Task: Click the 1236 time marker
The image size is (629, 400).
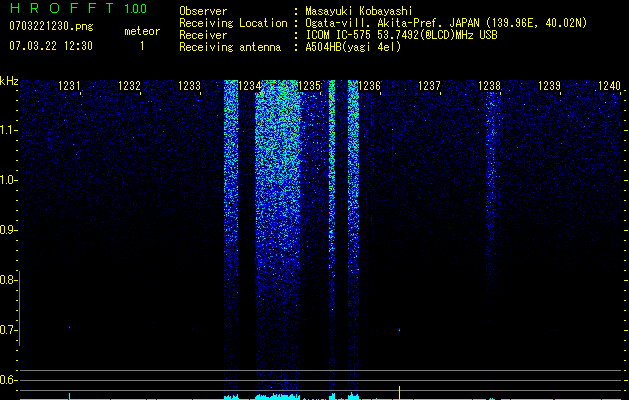Action: point(369,86)
